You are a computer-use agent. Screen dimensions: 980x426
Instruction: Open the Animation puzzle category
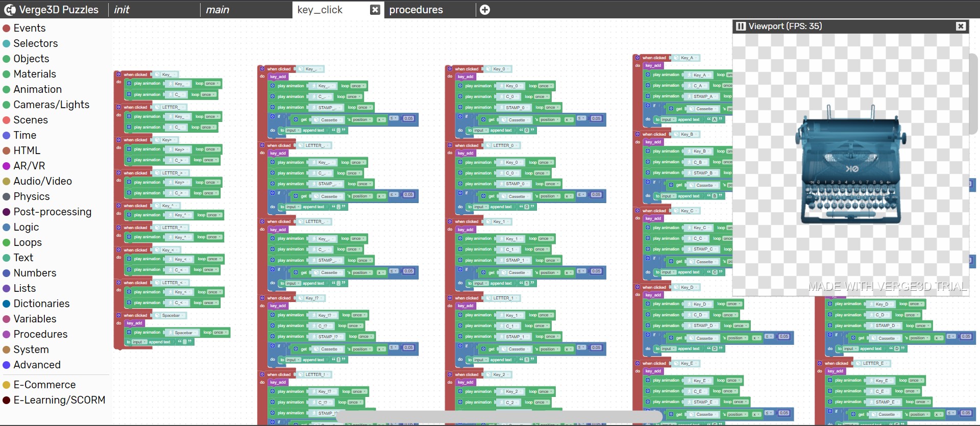click(37, 89)
